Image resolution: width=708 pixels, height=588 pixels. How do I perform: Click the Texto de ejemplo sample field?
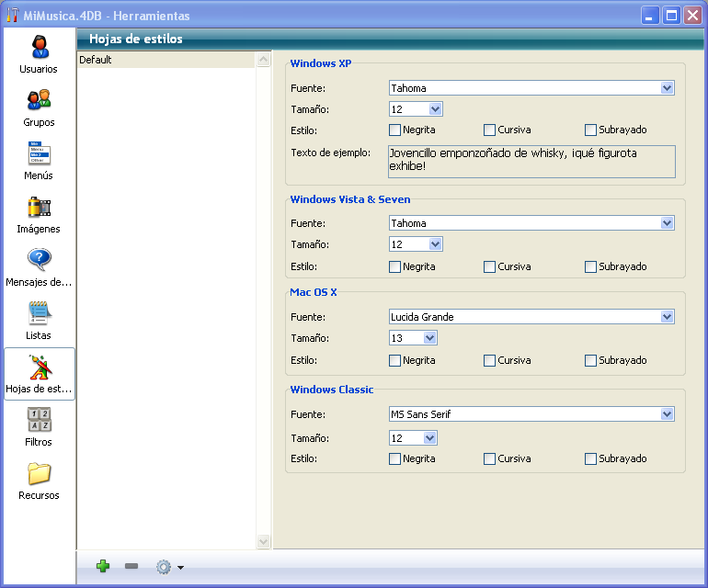click(x=531, y=161)
